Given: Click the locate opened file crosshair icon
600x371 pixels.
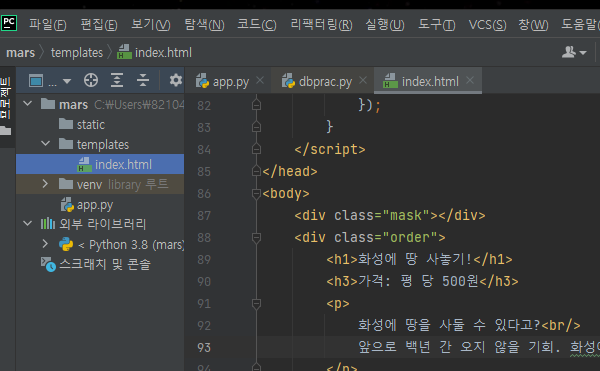Looking at the screenshot, I should (x=91, y=80).
